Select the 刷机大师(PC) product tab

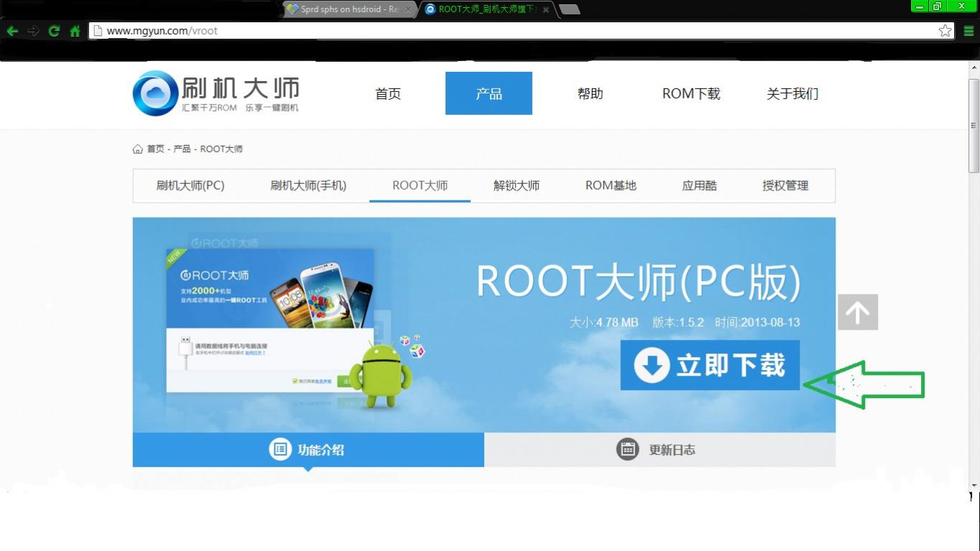coord(190,185)
